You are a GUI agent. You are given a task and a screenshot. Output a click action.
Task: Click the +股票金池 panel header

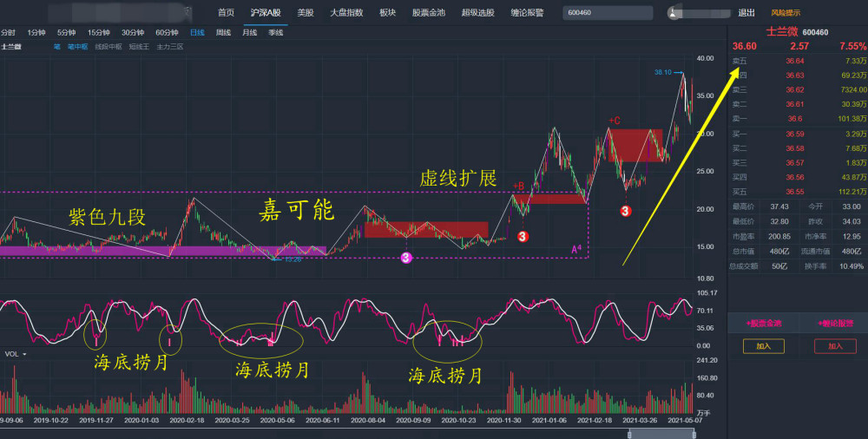[764, 324]
